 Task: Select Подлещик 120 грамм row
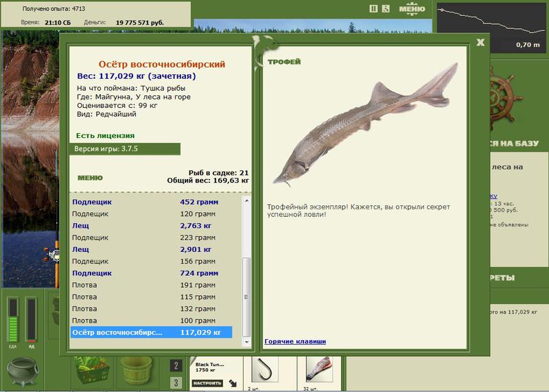[x=151, y=214]
